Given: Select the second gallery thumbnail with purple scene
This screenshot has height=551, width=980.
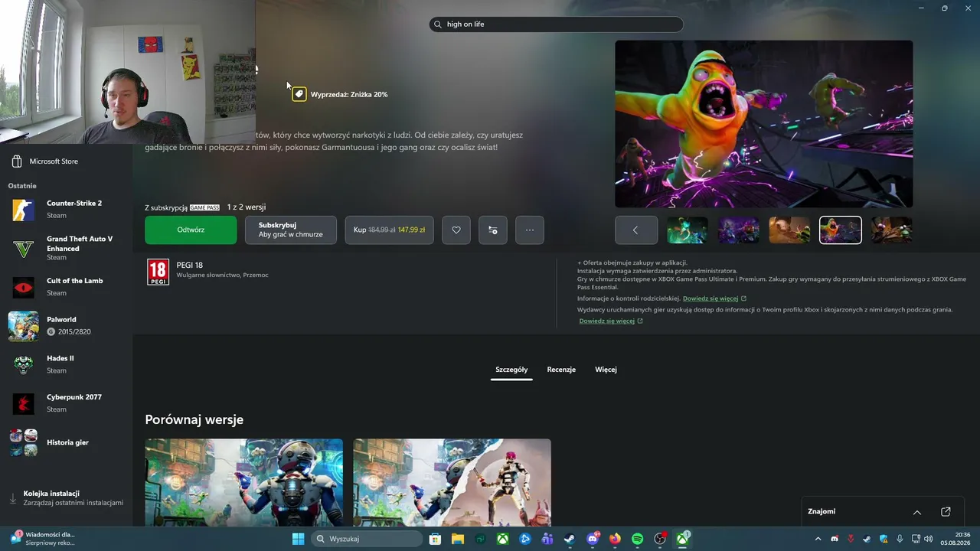Looking at the screenshot, I should [739, 230].
